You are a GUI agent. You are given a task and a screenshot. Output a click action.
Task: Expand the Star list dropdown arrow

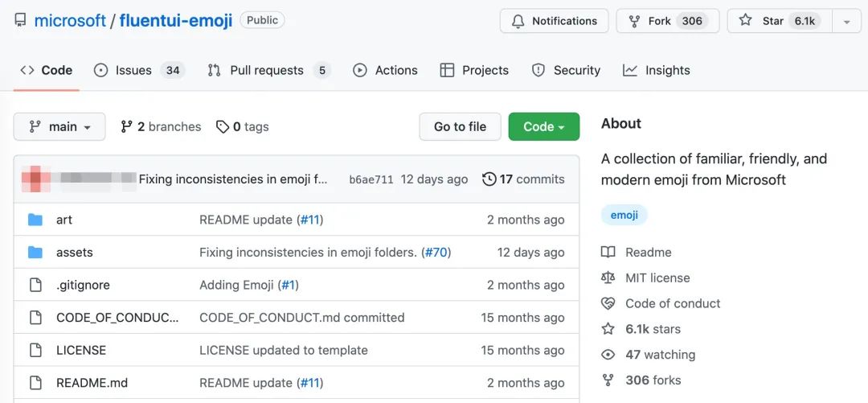pos(846,22)
